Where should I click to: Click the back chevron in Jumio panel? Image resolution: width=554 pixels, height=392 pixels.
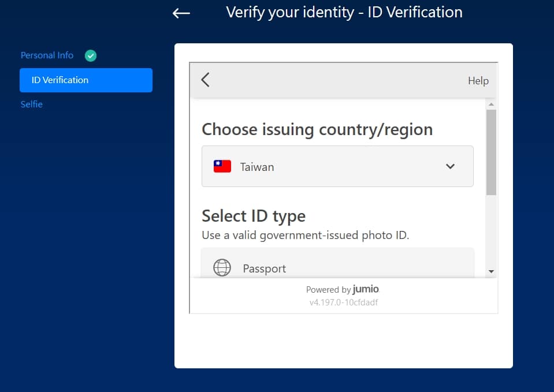[x=205, y=80]
